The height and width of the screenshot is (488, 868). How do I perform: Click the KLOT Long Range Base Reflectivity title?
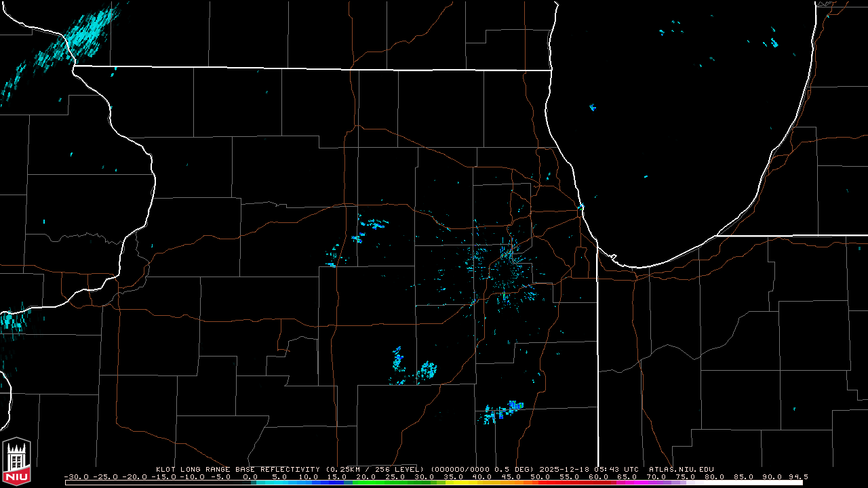click(239, 469)
